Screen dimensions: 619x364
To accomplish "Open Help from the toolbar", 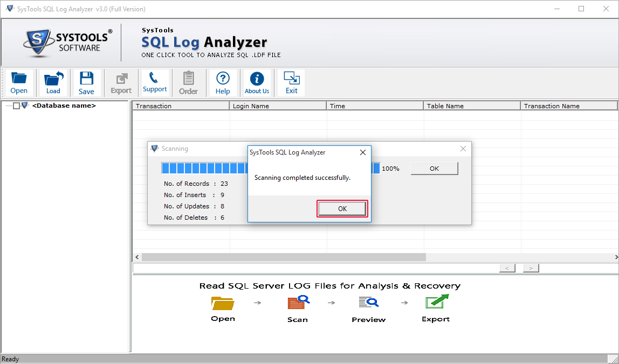I will pyautogui.click(x=223, y=83).
